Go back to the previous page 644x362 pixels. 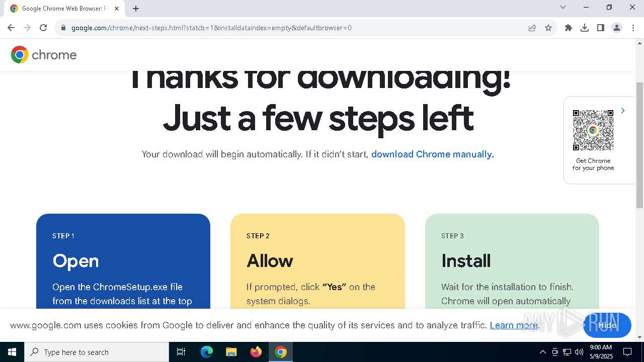tap(11, 28)
